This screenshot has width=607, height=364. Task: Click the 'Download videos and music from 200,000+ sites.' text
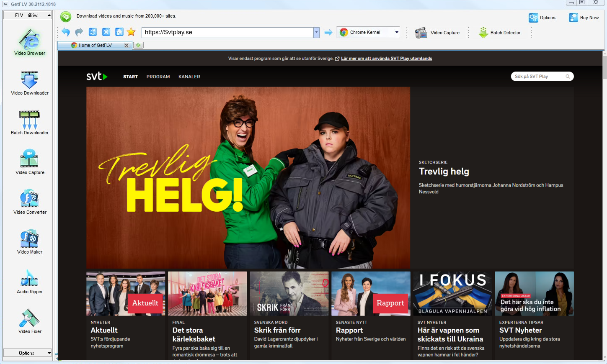(x=127, y=16)
